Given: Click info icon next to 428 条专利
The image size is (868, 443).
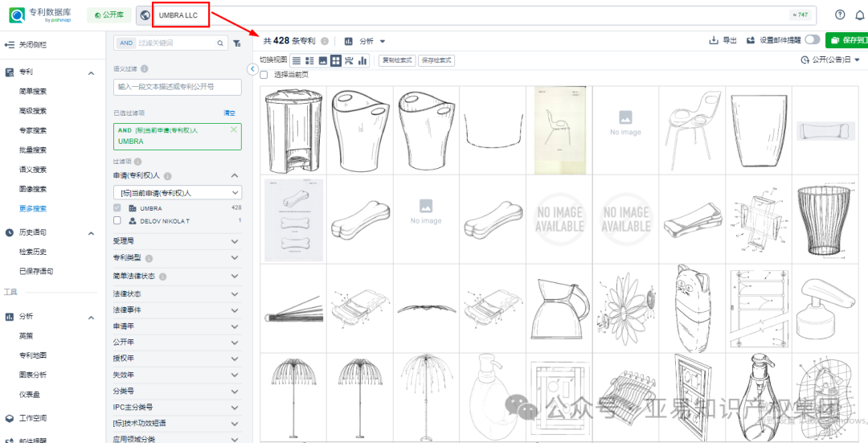Looking at the screenshot, I should click(325, 41).
